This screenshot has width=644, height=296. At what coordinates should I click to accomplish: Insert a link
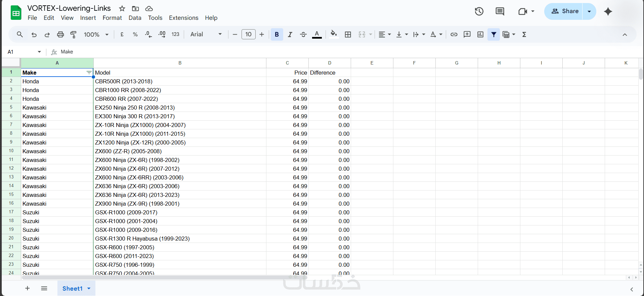pyautogui.click(x=454, y=34)
